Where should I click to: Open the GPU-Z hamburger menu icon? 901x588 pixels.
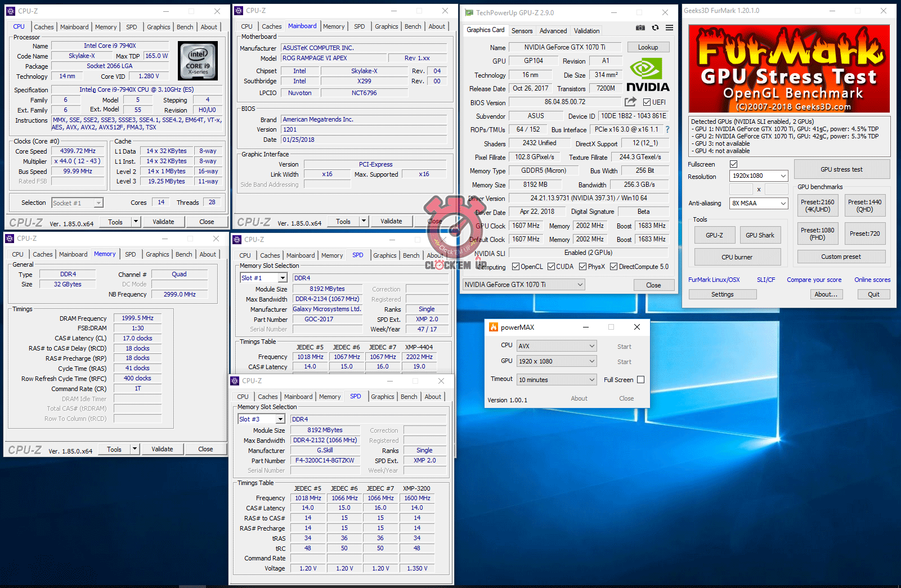point(669,28)
